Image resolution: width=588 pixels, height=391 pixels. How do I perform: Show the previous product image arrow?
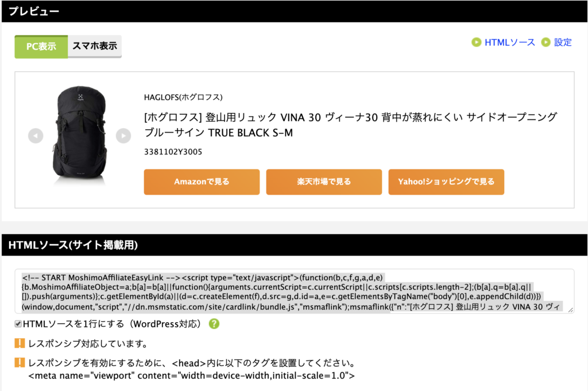(36, 136)
